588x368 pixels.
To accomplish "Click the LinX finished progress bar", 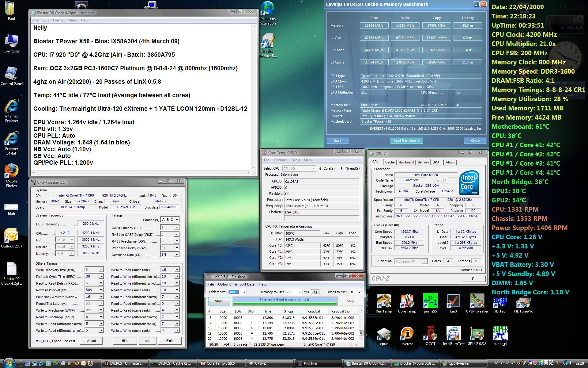I will point(285,301).
